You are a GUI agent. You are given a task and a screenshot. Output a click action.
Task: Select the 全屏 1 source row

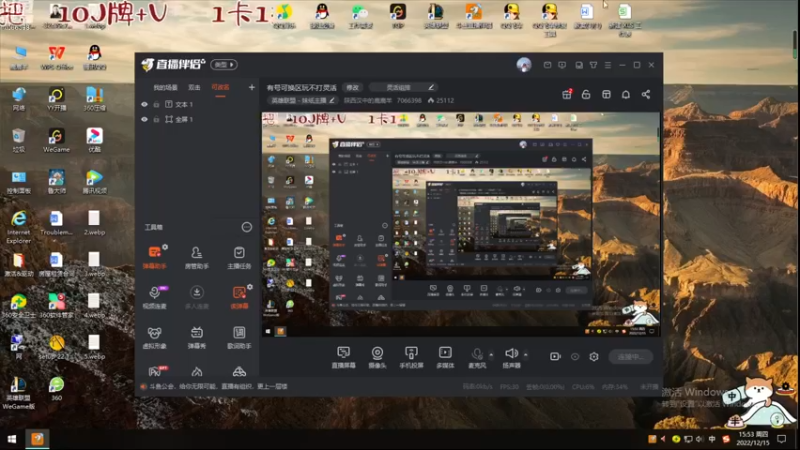[197, 119]
